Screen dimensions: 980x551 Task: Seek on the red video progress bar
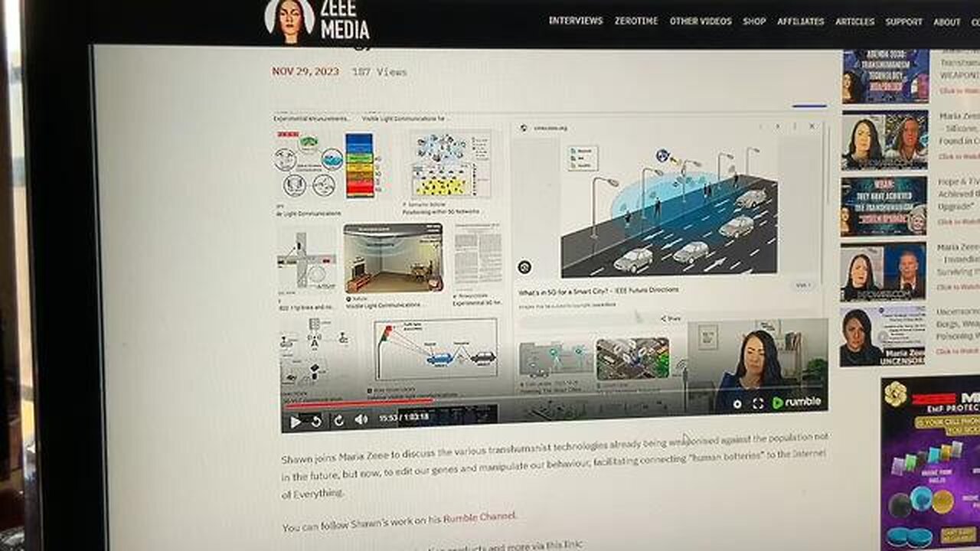(358, 403)
